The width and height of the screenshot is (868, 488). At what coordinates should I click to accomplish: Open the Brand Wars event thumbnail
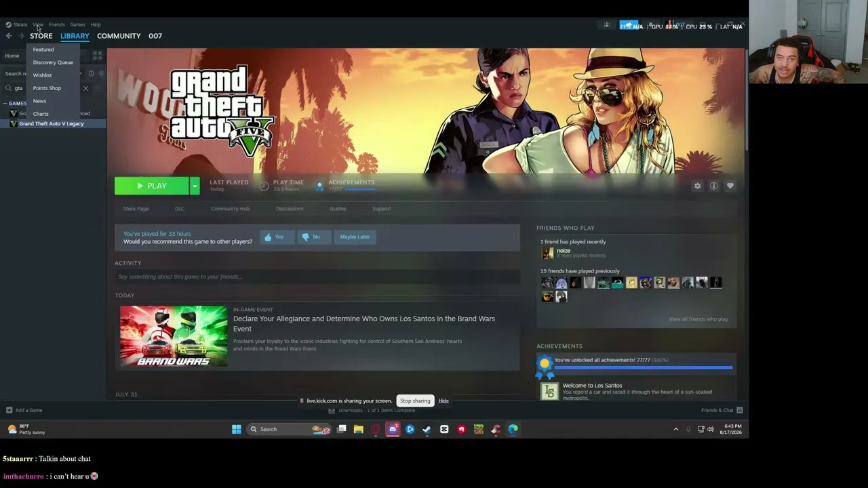[x=174, y=336]
